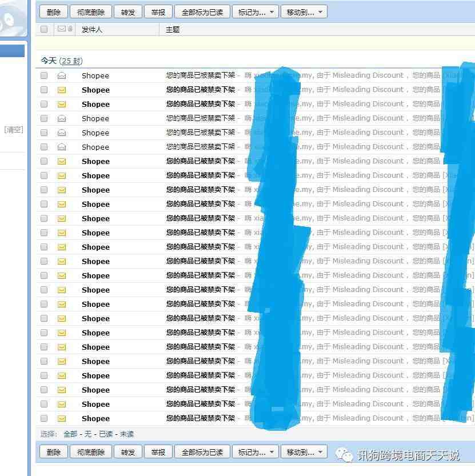This screenshot has height=476, width=475.
Task: Click the unread envelope icon of the last Shopee email
Action: [62, 418]
